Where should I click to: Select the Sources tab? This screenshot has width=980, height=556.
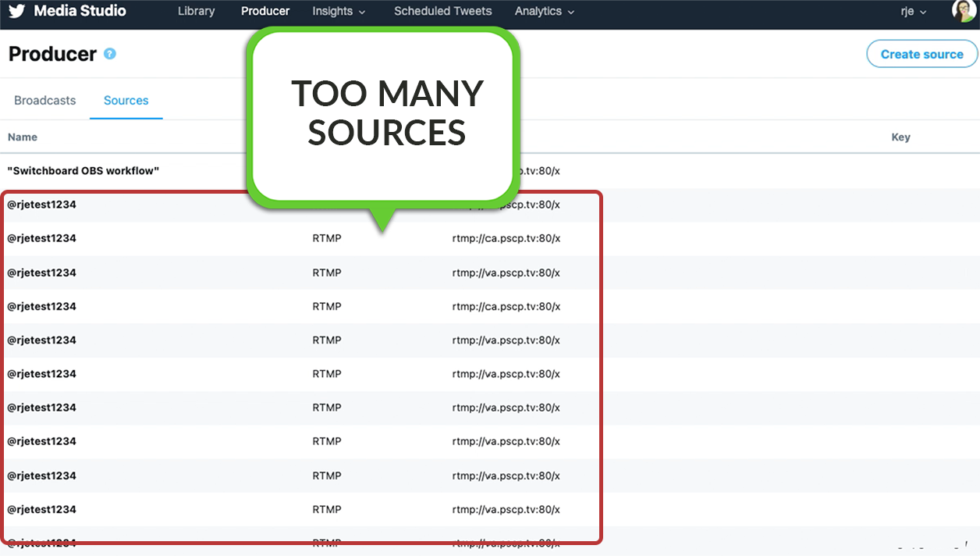click(126, 100)
